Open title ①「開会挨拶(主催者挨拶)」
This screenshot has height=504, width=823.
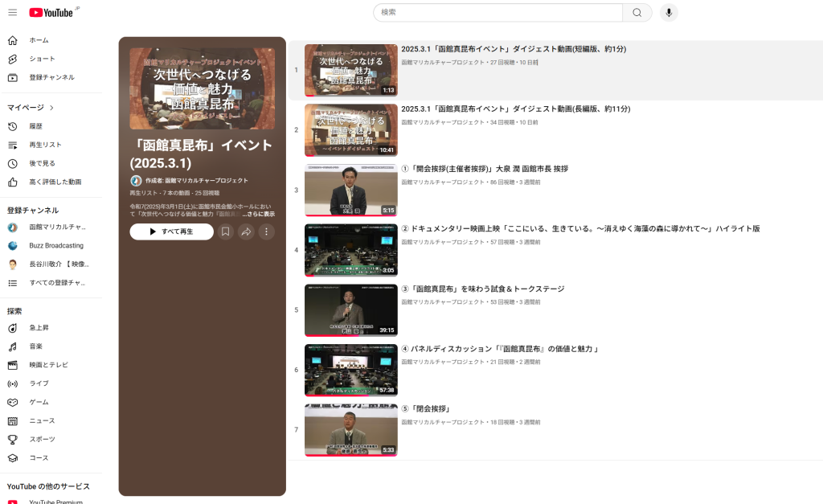pyautogui.click(x=485, y=169)
